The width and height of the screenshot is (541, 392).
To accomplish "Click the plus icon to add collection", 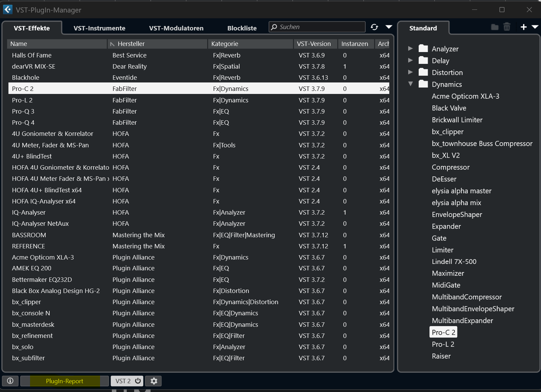I will point(523,27).
